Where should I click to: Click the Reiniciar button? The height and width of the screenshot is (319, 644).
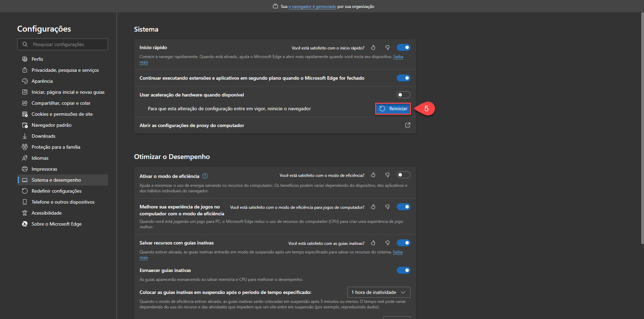393,109
